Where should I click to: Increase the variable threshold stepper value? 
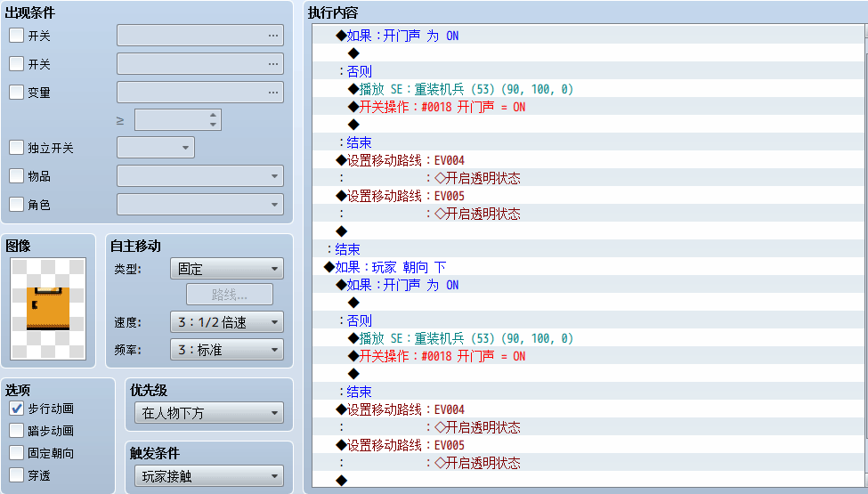tap(213, 115)
